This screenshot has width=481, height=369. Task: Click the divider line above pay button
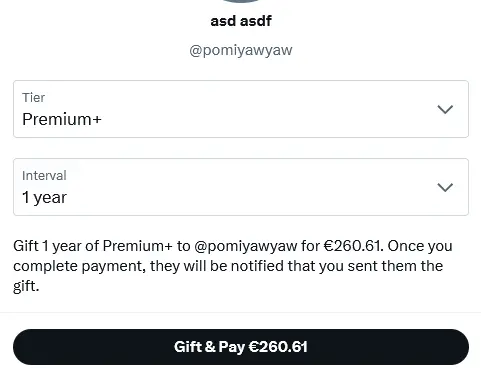(240, 313)
